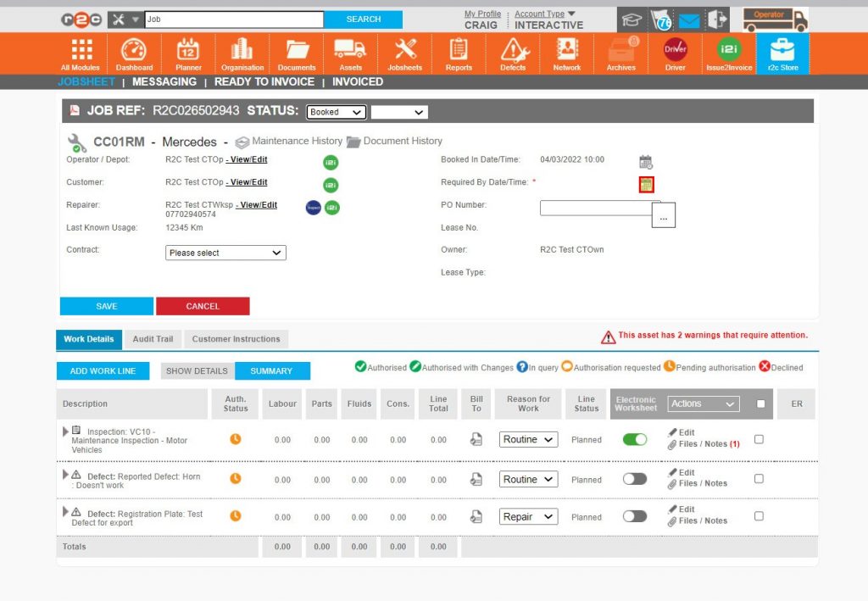Change Reason for Work on Horn defect
This screenshot has width=868, height=601.
pyautogui.click(x=528, y=479)
